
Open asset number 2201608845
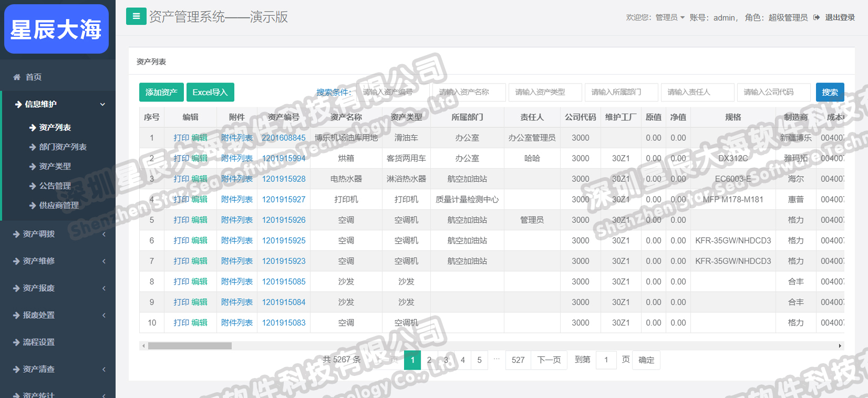click(284, 138)
